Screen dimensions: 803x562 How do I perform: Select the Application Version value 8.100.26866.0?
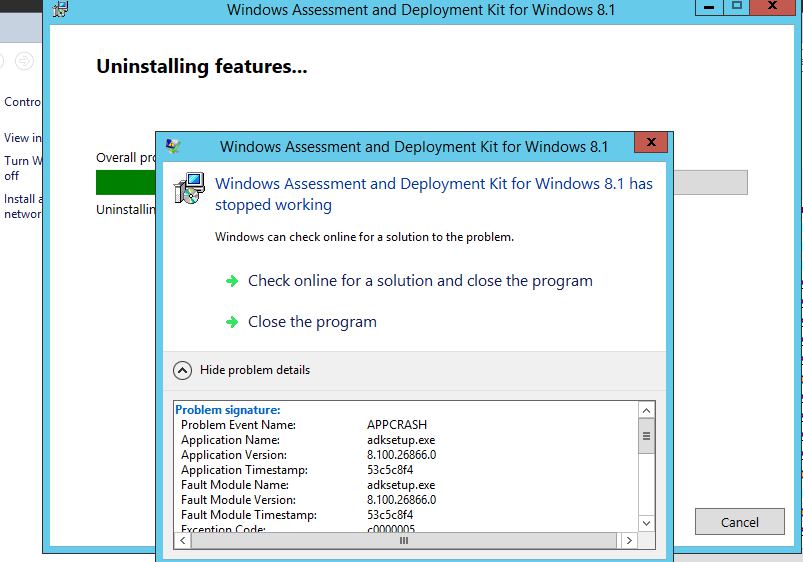[402, 455]
